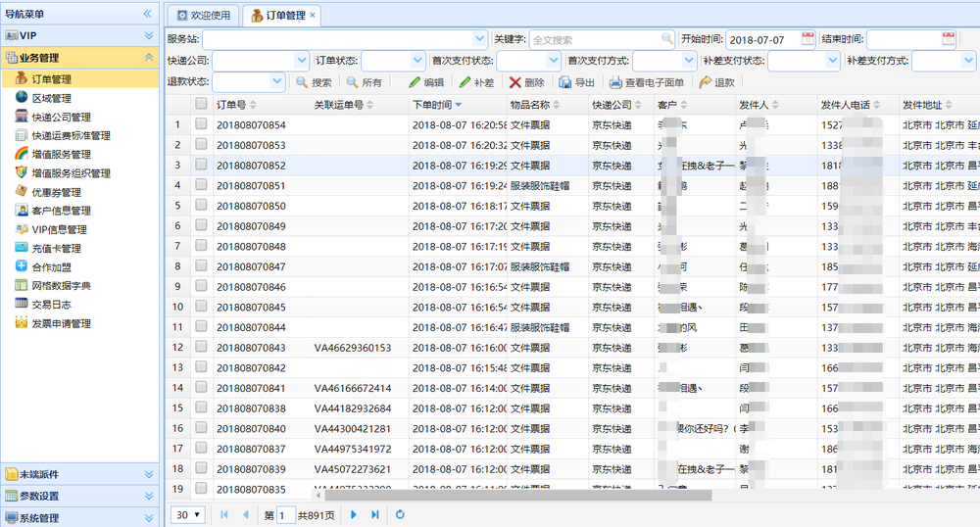Screen dimensions: 980x527
Task: Open 客户信息管理 icon in sidebar
Action: point(22,210)
